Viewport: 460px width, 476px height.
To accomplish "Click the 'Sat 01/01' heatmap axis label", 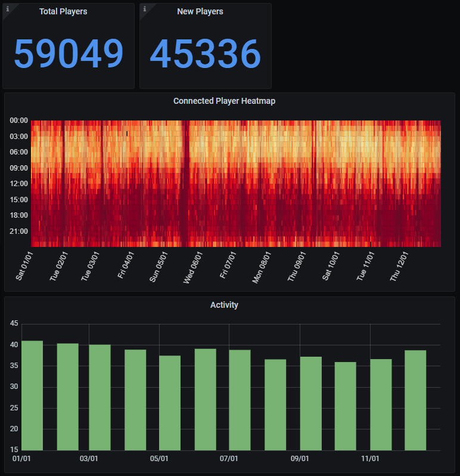I will [x=24, y=266].
